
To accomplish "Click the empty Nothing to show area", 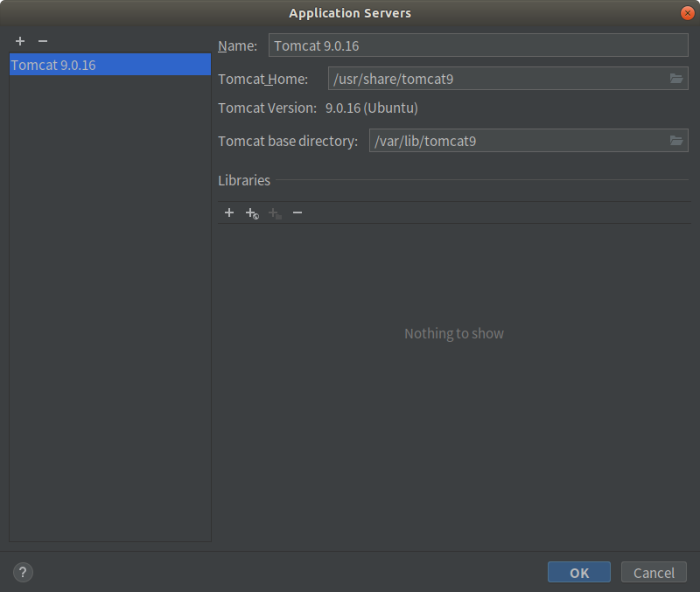I will tap(454, 333).
